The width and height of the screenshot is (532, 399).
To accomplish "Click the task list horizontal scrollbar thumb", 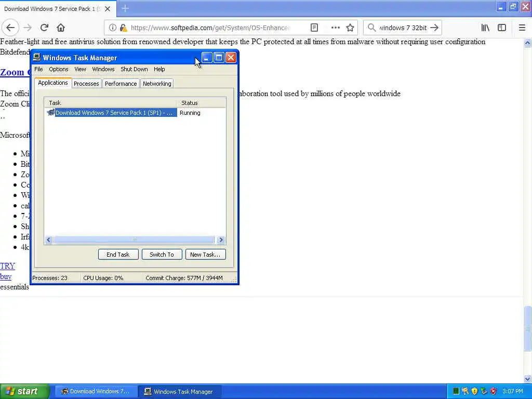I will pos(134,240).
